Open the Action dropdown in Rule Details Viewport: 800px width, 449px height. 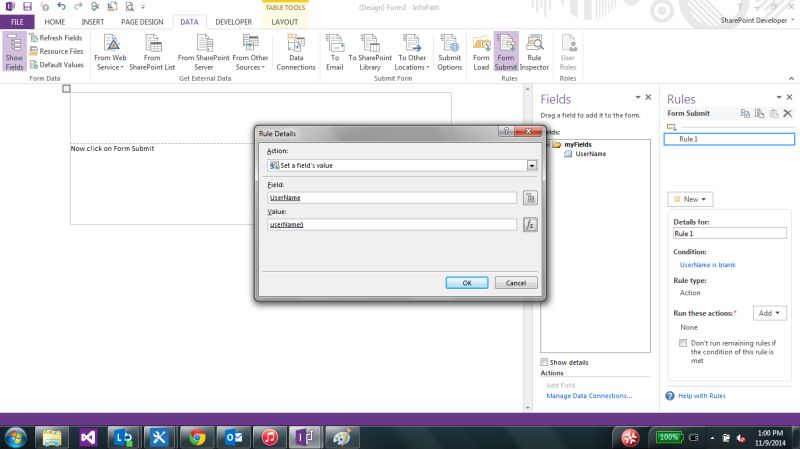tap(532, 165)
